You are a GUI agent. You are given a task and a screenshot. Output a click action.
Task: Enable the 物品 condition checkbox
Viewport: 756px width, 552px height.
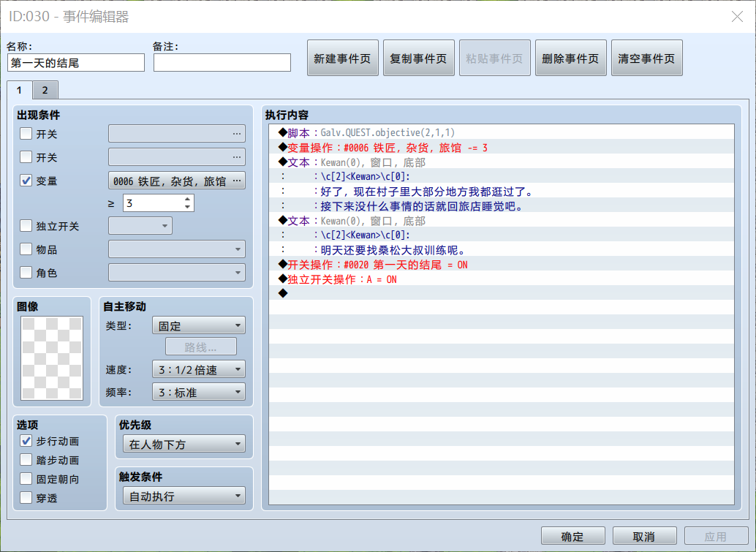click(x=26, y=249)
